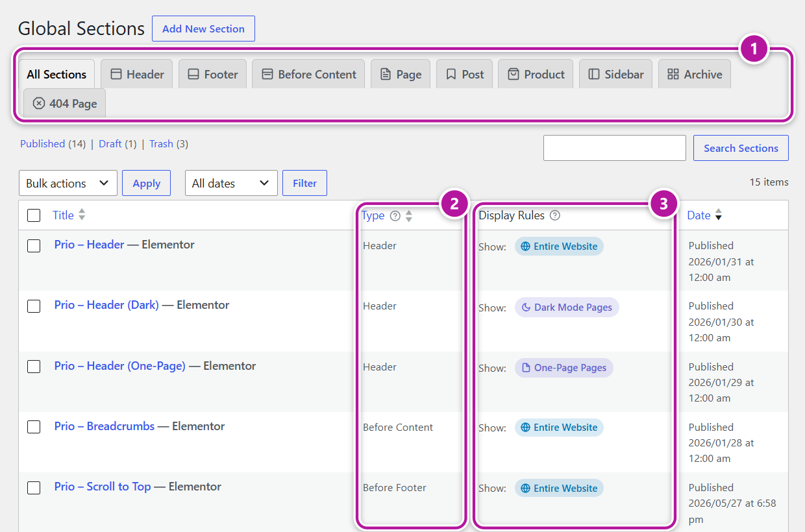This screenshot has width=805, height=532.
Task: Click the Search Sections button
Action: coord(741,148)
